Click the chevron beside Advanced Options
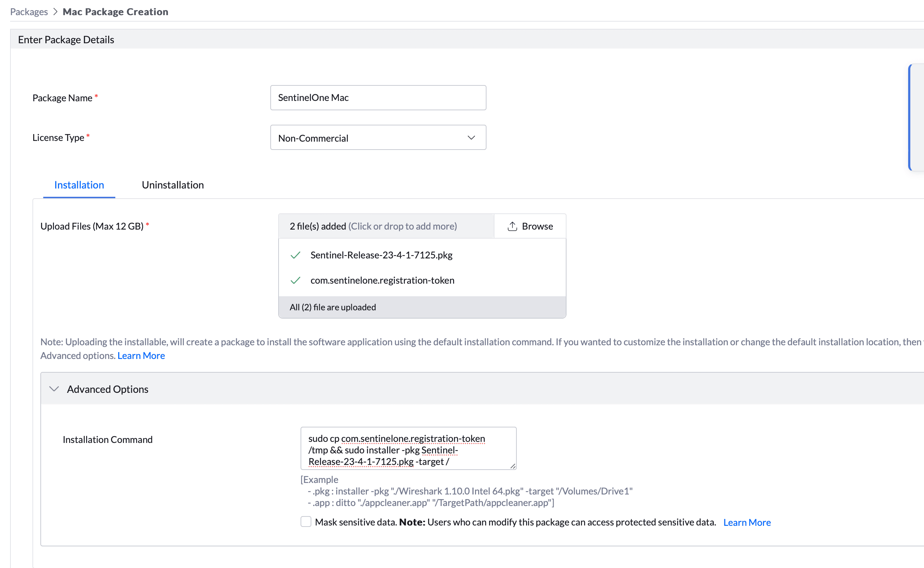924x568 pixels. (x=54, y=389)
